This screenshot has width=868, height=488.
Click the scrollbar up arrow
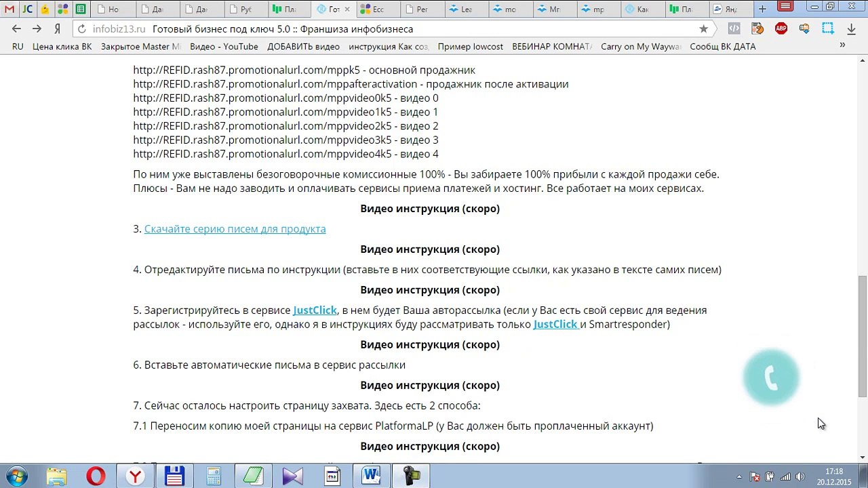[x=862, y=62]
